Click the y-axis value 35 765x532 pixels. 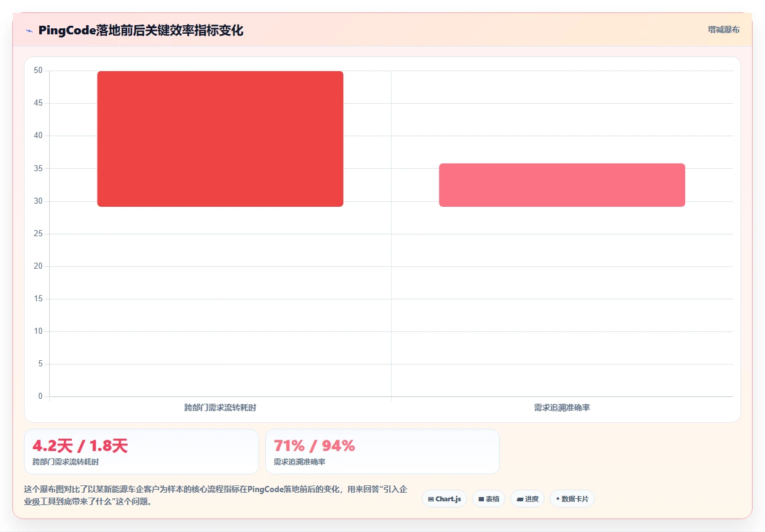tap(38, 168)
